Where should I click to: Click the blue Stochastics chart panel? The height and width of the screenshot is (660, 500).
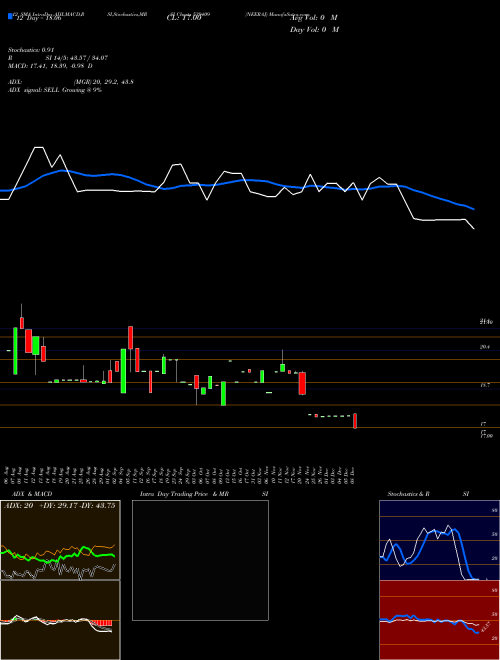[x=439, y=540]
